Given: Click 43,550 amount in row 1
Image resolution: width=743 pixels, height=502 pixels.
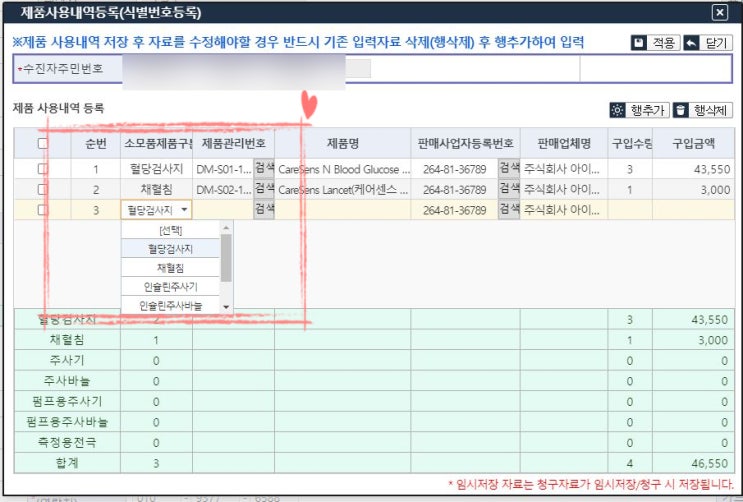Looking at the screenshot, I should (712, 169).
